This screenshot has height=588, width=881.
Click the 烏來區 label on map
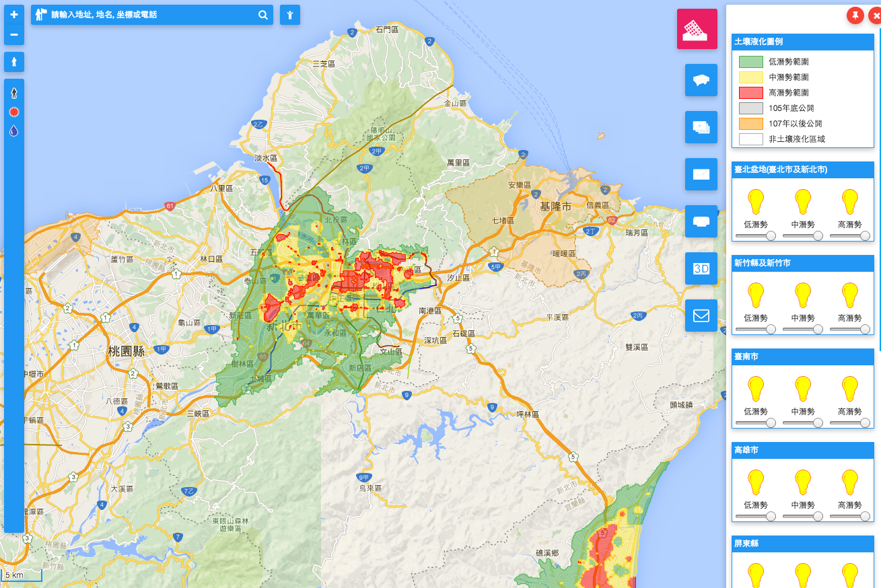pos(370,488)
